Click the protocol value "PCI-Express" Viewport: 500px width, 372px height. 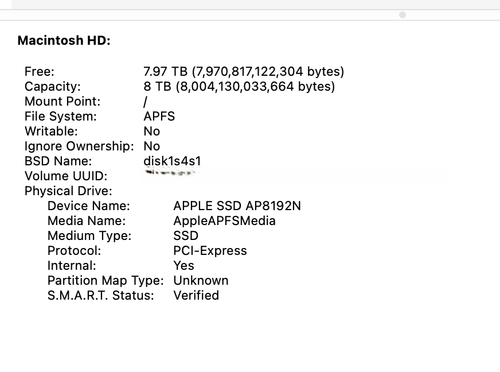tap(210, 251)
